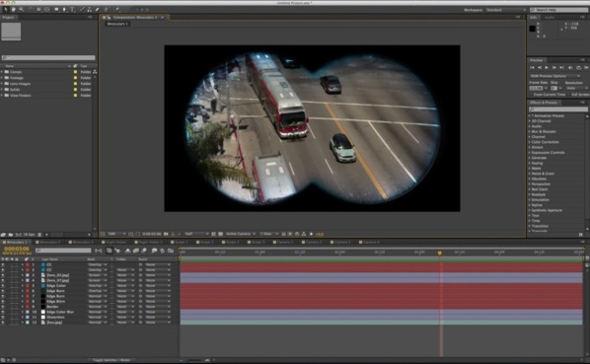Reset exposure icon below the viewer
Screen dimensions: 590x364
311,234
